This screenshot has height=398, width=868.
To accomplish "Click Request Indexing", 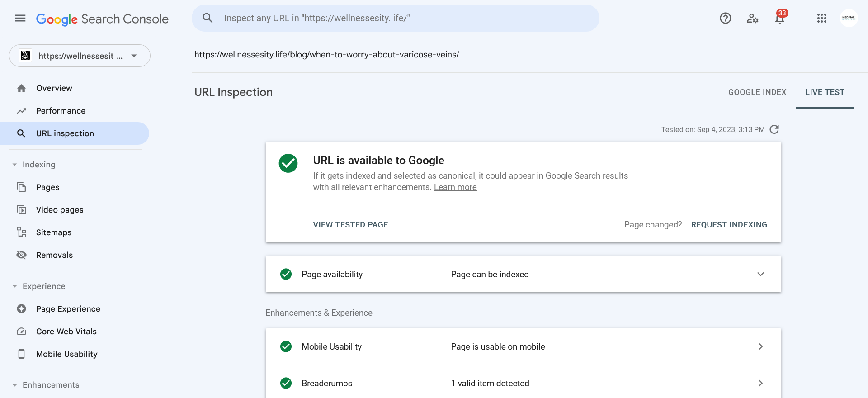I will [x=729, y=225].
